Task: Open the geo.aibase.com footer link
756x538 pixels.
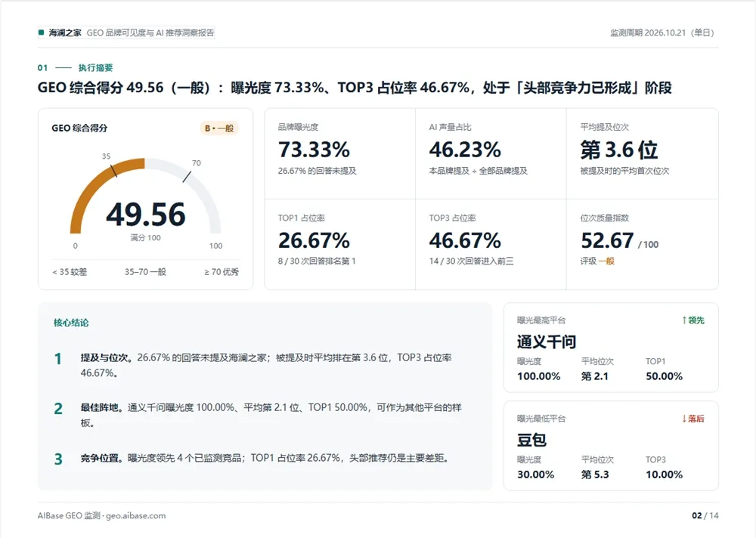Action: (136, 516)
